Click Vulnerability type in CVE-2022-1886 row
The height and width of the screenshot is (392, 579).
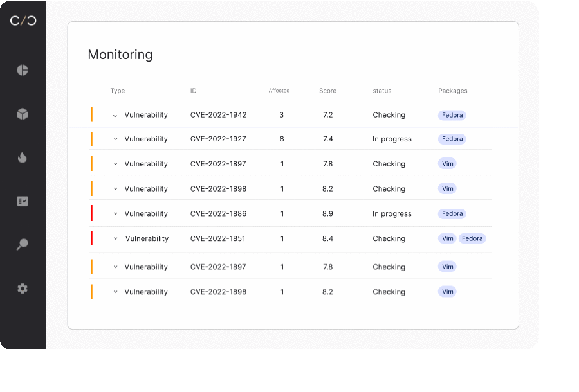click(x=146, y=213)
